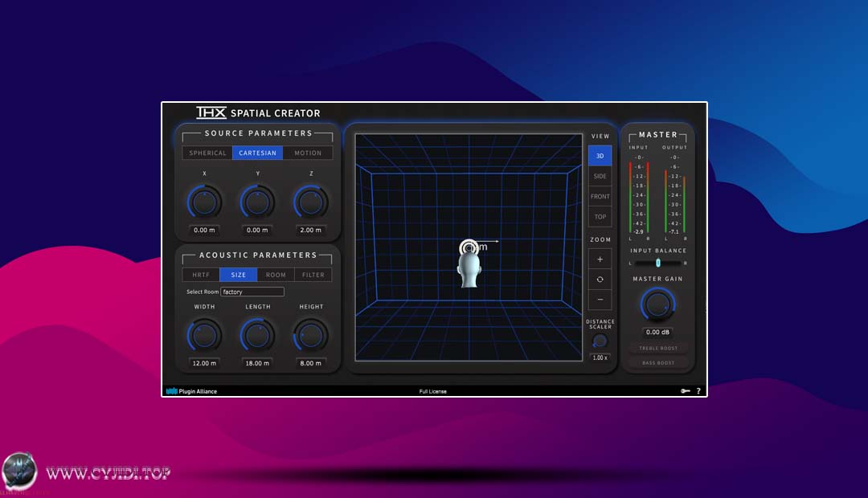Open help with the question mark icon
Image resolution: width=868 pixels, height=498 pixels.
pos(698,390)
